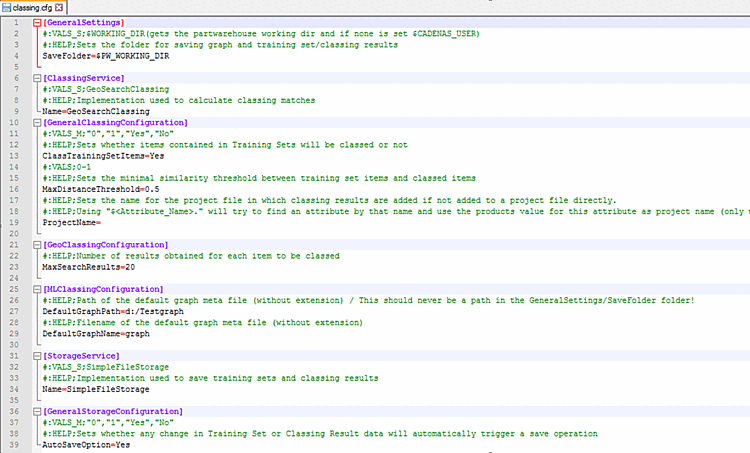750x453 pixels.
Task: Click the comment about minimal similarity threshold
Action: (x=259, y=178)
